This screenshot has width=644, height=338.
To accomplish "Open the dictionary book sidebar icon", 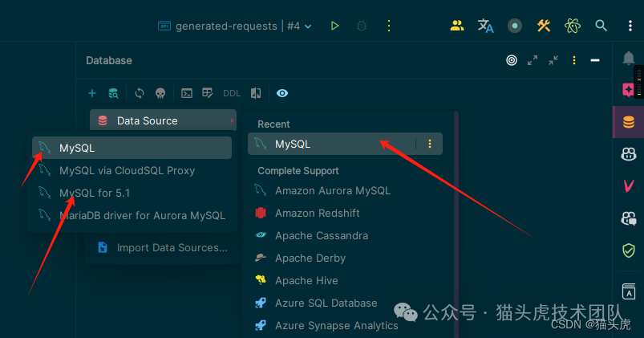I will [x=629, y=291].
